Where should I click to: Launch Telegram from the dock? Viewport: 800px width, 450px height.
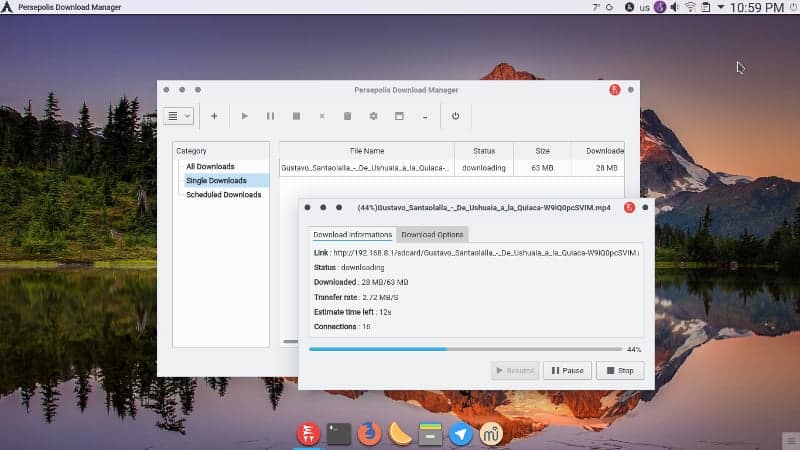[461, 434]
